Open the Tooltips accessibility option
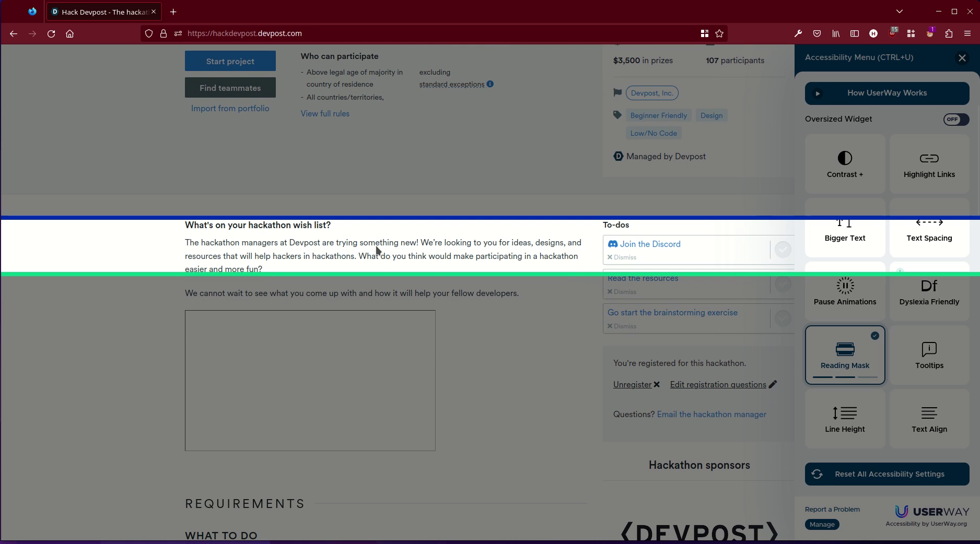Image resolution: width=980 pixels, height=544 pixels. coord(929,355)
